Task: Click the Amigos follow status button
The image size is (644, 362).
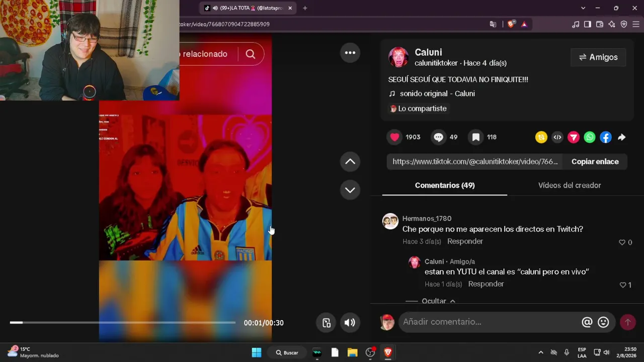Action: 598,57
